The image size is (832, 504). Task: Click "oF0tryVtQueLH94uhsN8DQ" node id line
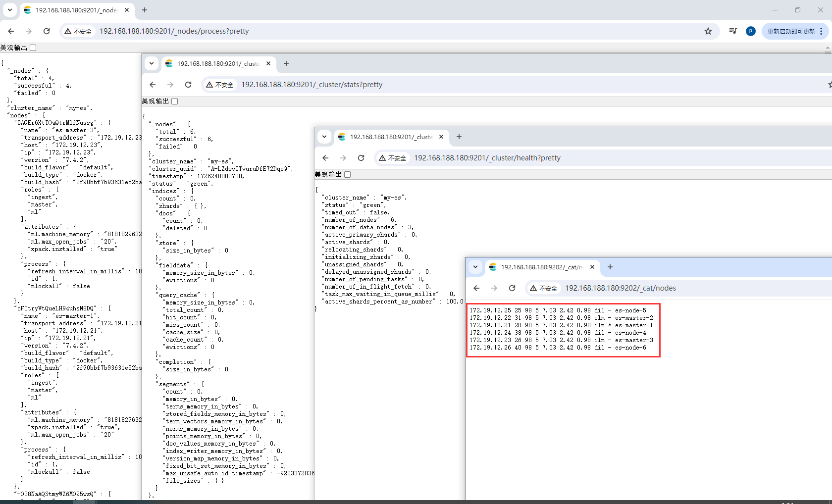[62, 308]
